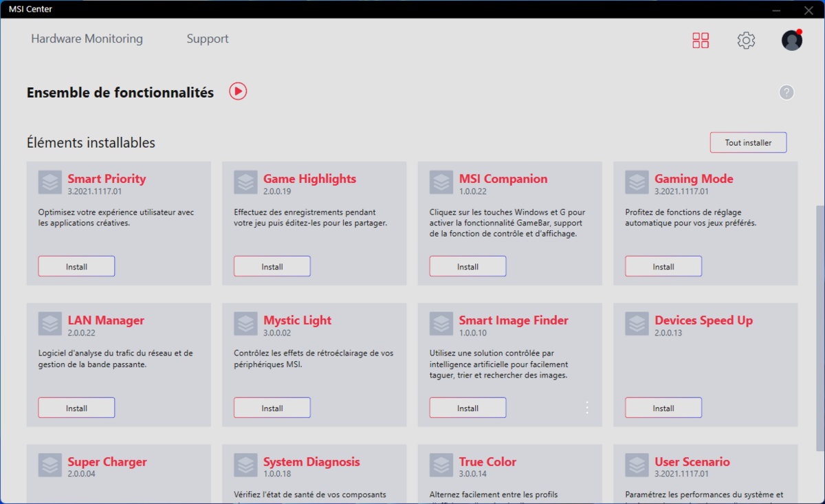Click version 3.0.0.14 under True Color
The image size is (825, 504).
coord(473,474)
